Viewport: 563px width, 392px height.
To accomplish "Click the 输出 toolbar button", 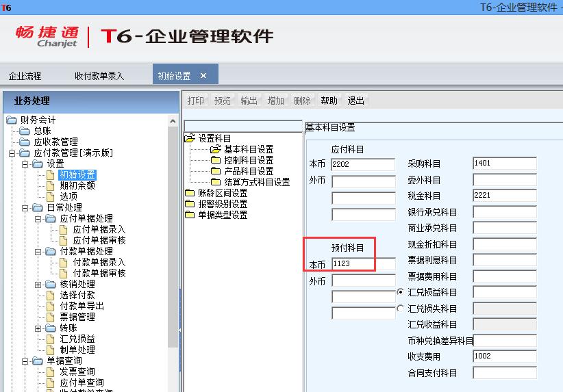I will tap(249, 101).
